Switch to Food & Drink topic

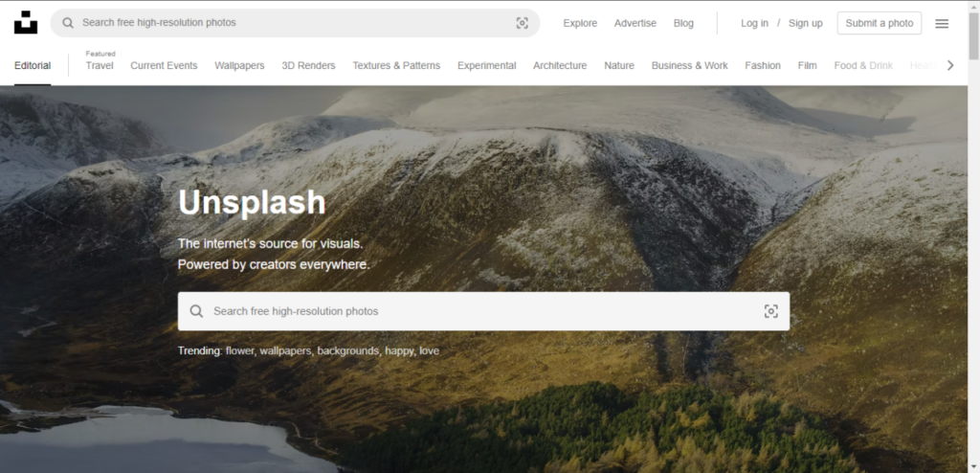click(863, 66)
